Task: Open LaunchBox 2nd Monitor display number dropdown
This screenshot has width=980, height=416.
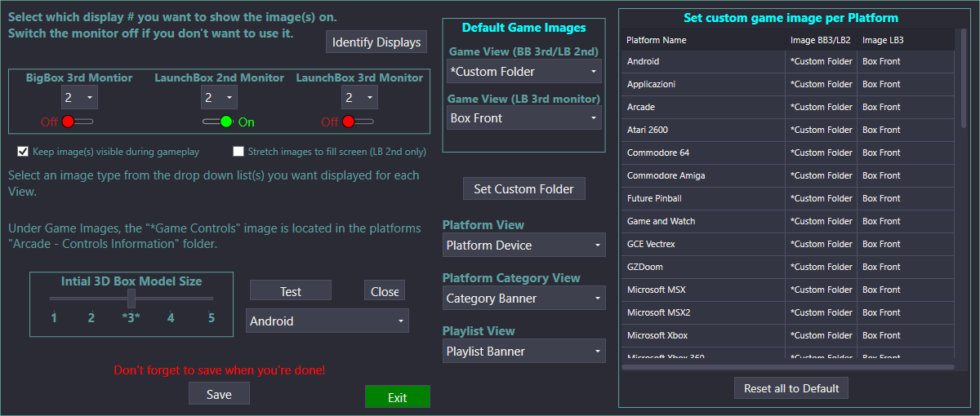Action: [219, 97]
